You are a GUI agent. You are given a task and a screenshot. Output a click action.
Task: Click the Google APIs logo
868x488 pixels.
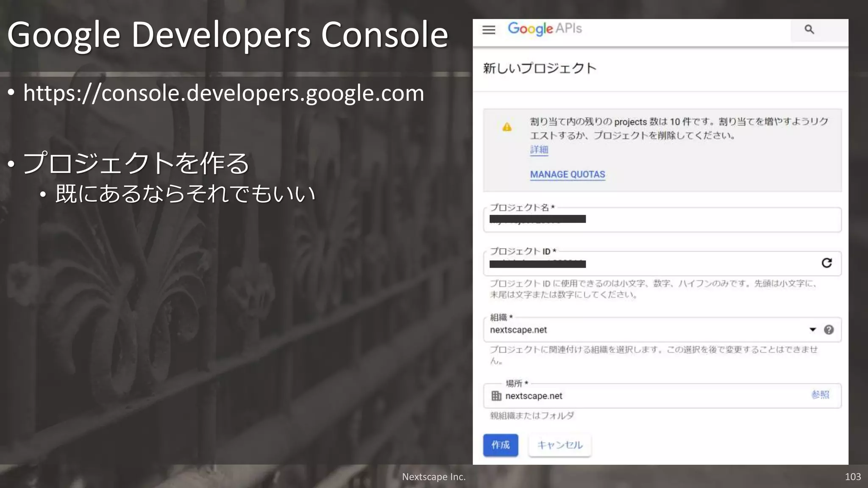[545, 29]
